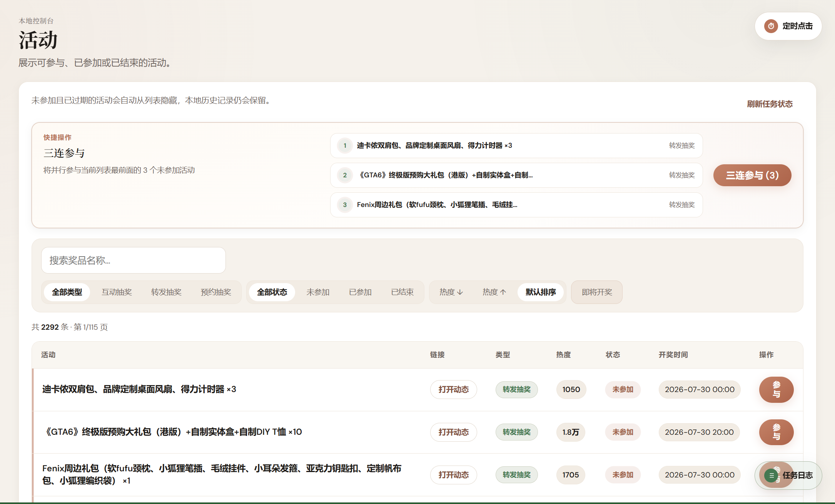Sort by 热度 ascending arrow
The image size is (835, 504).
(x=494, y=292)
